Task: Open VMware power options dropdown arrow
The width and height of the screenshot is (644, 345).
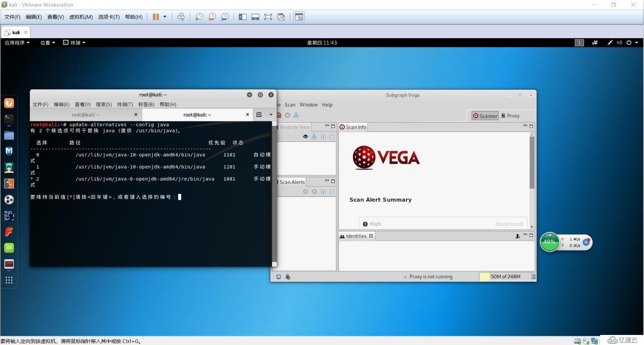Action: [165, 17]
